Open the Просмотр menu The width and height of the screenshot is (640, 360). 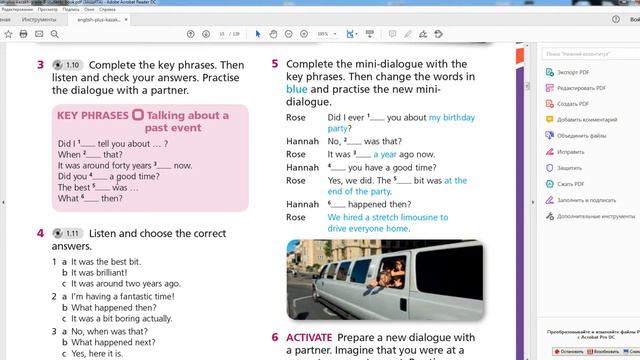[x=48, y=9]
